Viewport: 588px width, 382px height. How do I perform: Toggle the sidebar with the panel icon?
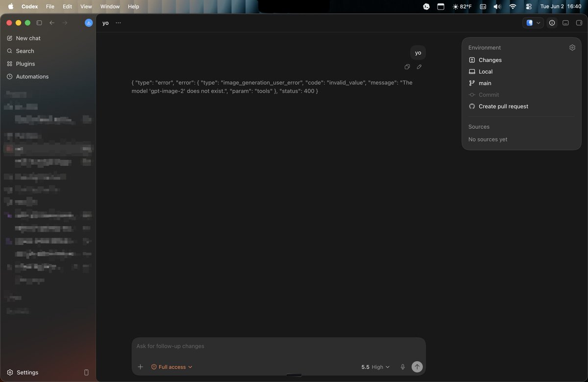coord(39,23)
